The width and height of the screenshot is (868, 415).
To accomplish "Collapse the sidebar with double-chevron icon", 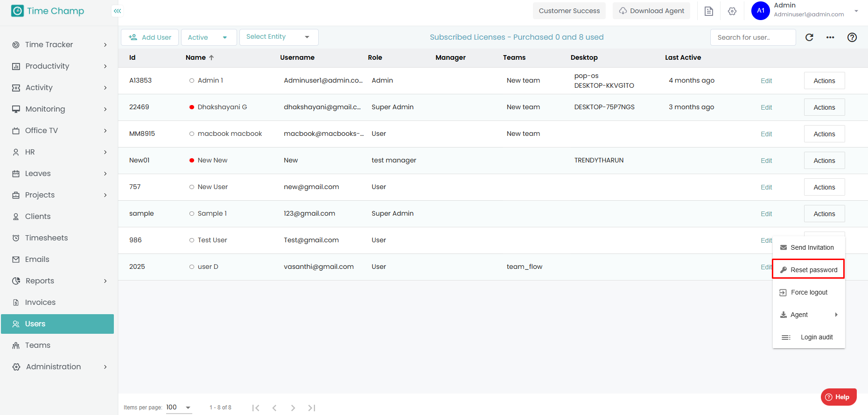I will coord(117,11).
